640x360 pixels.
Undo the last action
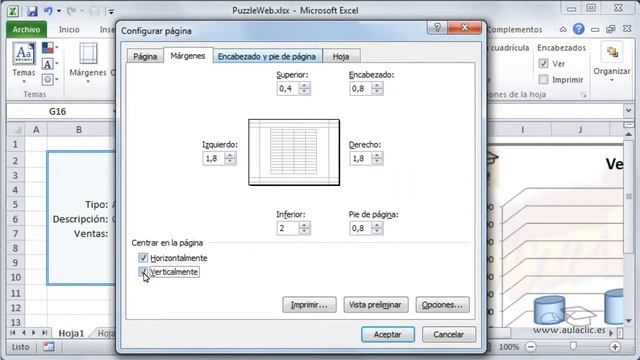[48, 11]
